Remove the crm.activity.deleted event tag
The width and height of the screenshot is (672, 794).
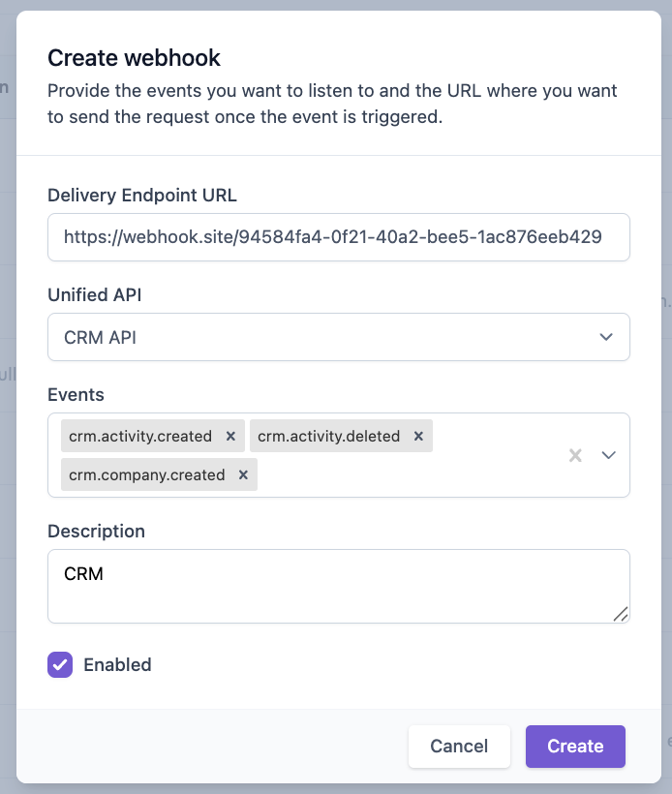418,436
